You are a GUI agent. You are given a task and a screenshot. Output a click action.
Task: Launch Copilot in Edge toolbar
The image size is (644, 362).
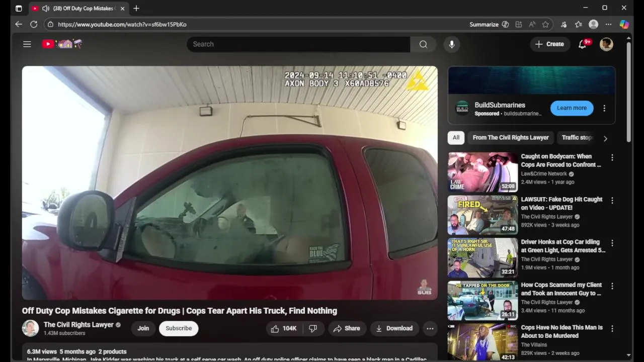click(624, 24)
